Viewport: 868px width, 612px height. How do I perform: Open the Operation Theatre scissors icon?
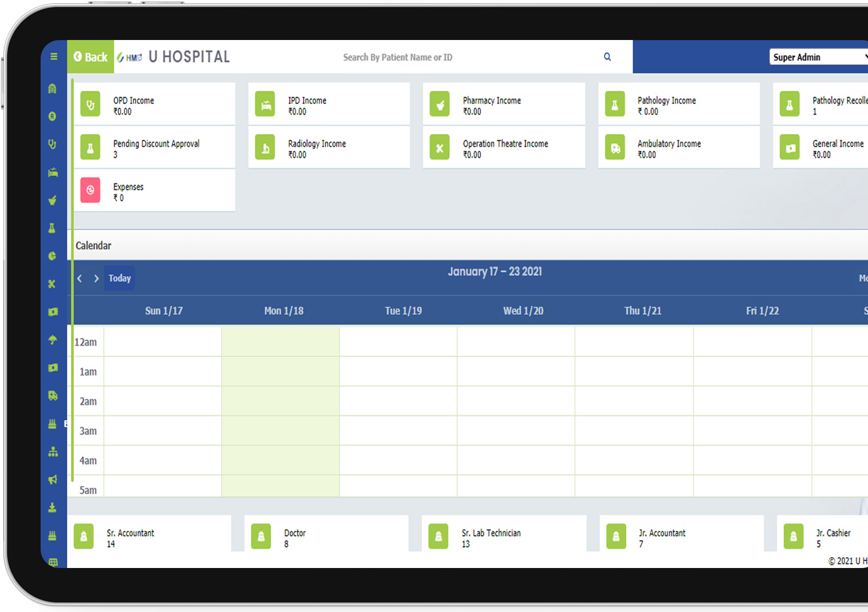coord(53,283)
